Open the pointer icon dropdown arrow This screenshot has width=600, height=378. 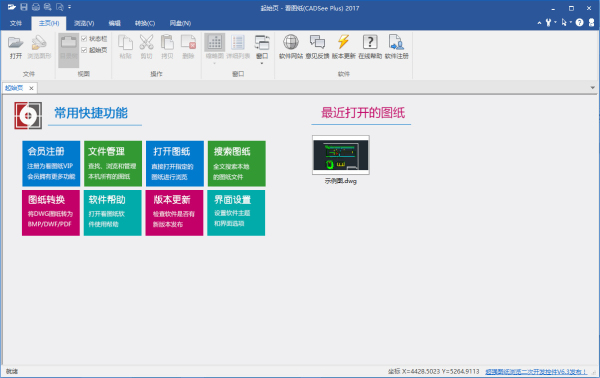pyautogui.click(x=571, y=23)
